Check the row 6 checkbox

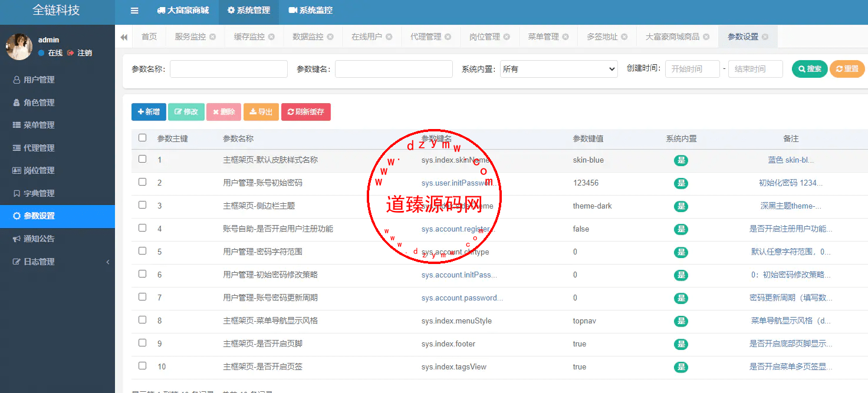pos(142,274)
